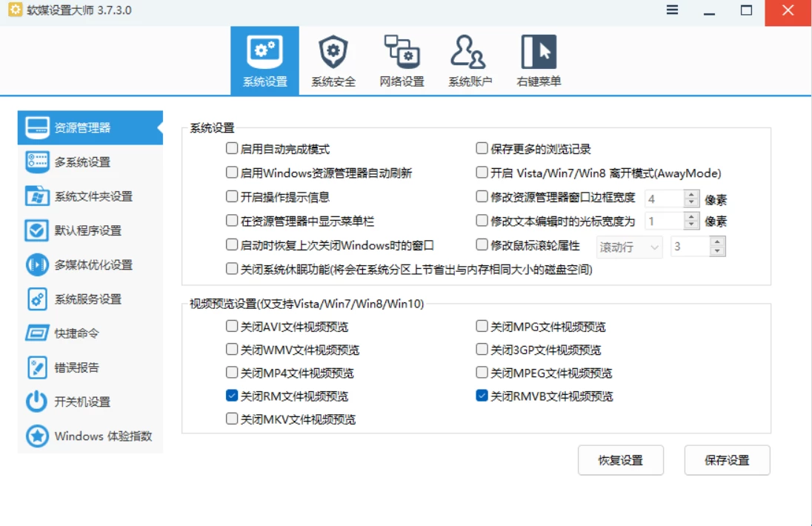Maximize the 软媒设置大师 window
This screenshot has width=812, height=526.
click(746, 10)
